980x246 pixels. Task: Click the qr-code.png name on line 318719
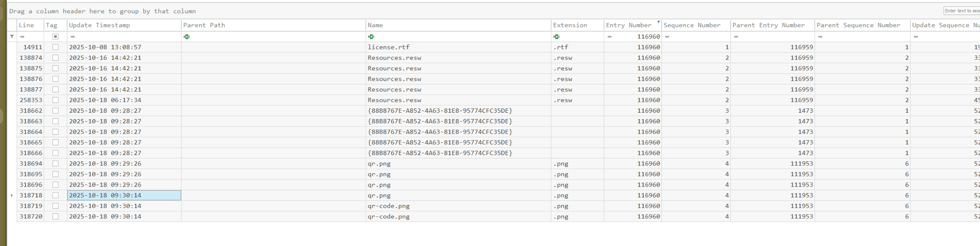(459, 206)
